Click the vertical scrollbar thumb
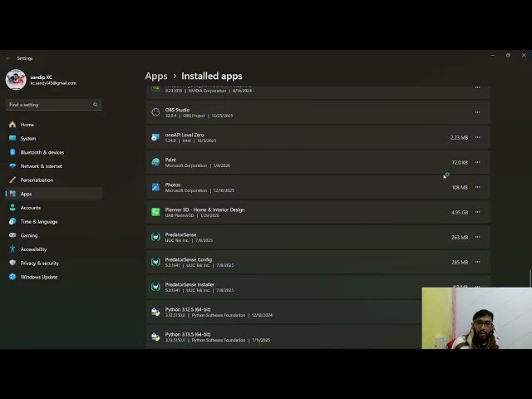 pos(530,278)
